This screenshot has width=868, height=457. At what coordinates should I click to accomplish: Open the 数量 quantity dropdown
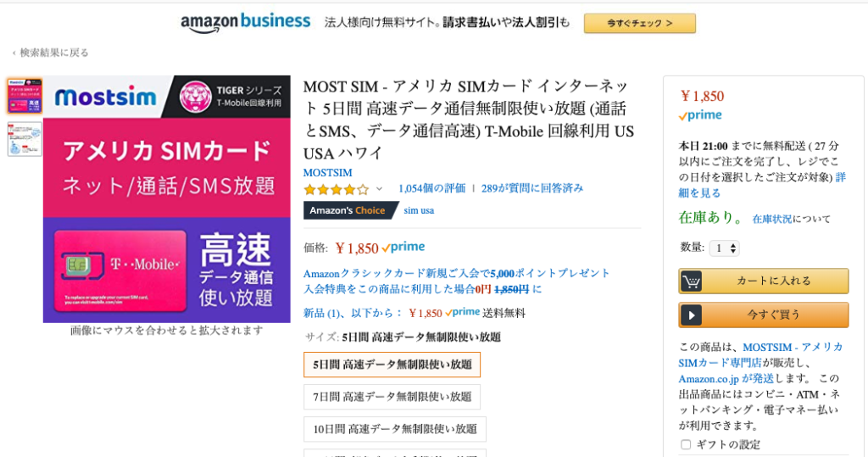(725, 248)
